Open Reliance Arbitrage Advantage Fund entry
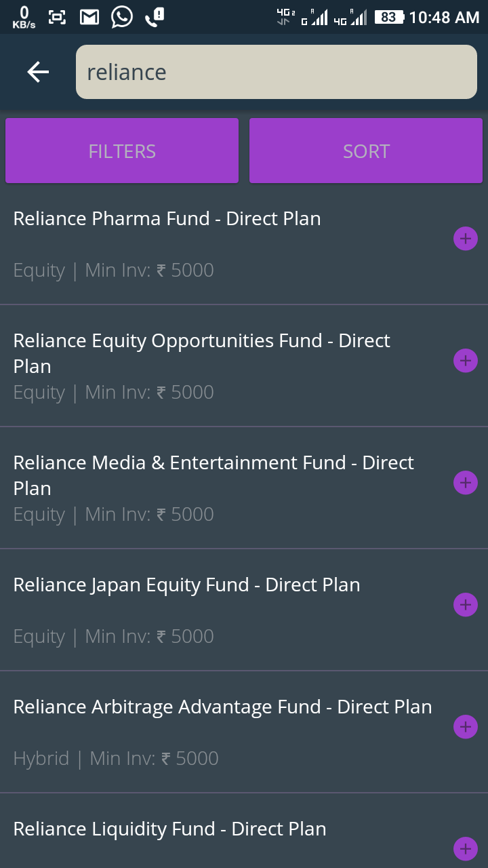 point(222,707)
